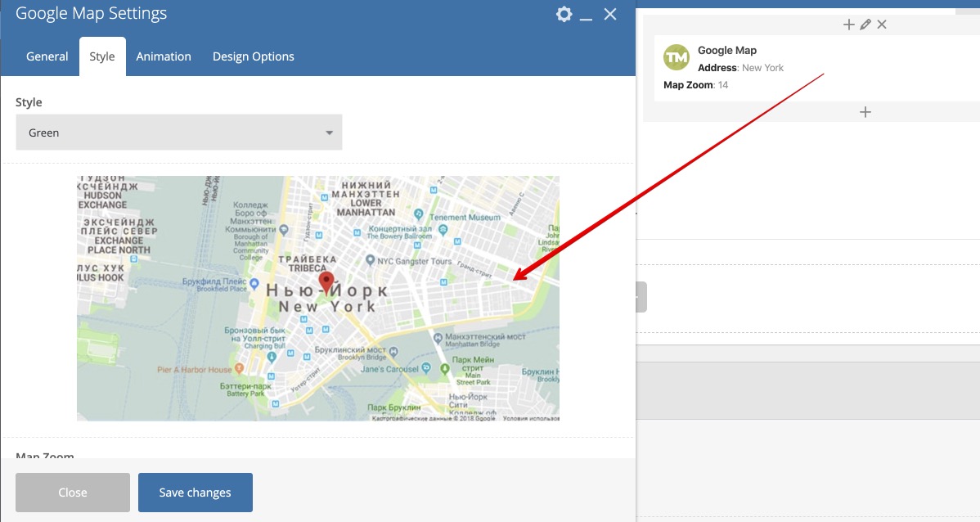
Task: Click the Jane's Carousel marker on map
Action: point(425,367)
